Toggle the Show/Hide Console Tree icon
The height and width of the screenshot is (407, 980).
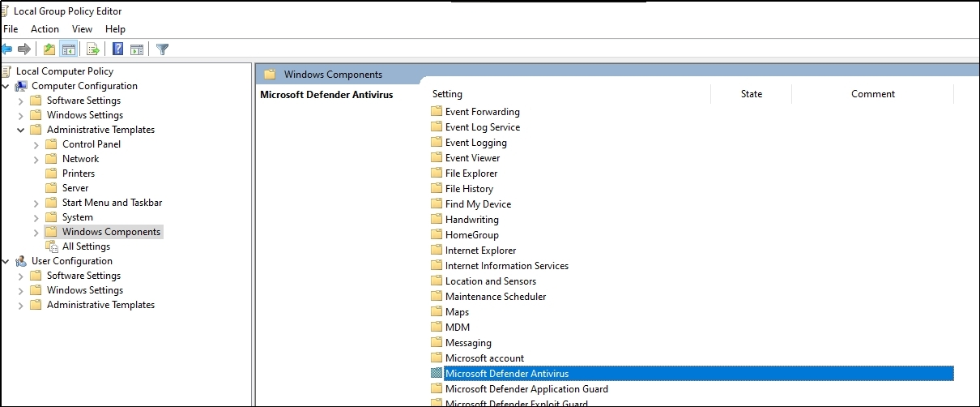[69, 49]
